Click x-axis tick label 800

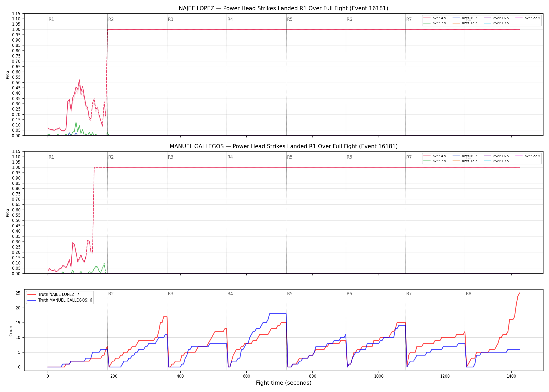[x=312, y=376]
